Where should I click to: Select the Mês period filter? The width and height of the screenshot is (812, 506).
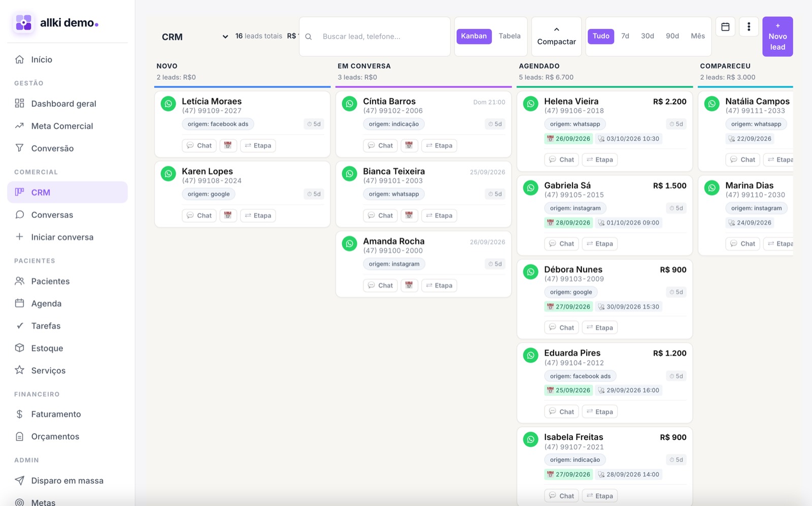(698, 36)
